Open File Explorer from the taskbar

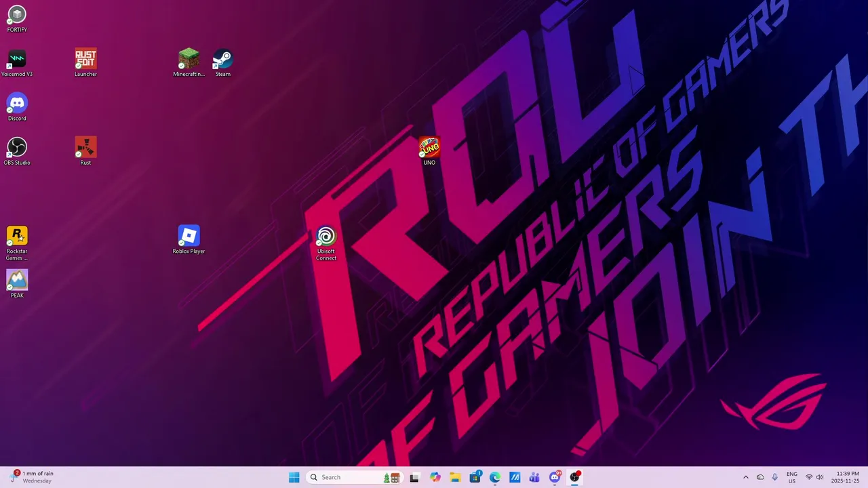tap(455, 477)
